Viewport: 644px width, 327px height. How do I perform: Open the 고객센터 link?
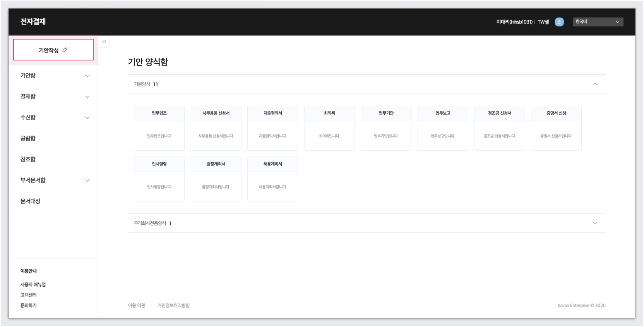pos(28,295)
